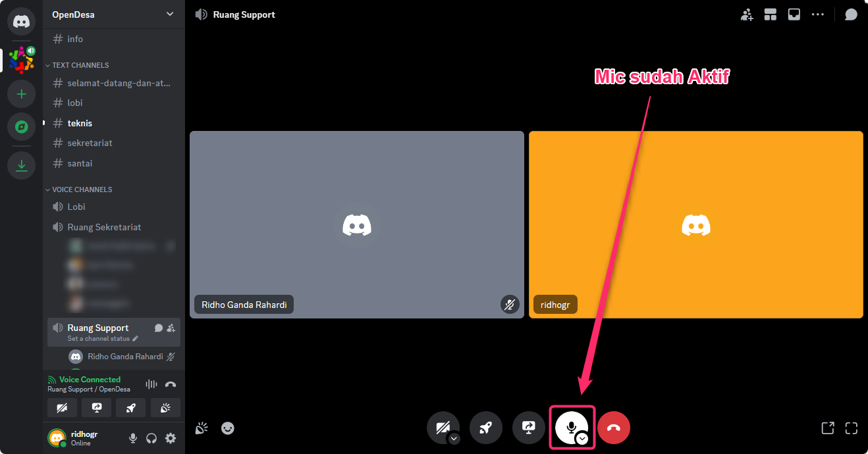Screen dimensions: 868x454
Task: Add a server with plus icon
Action: [x=22, y=94]
